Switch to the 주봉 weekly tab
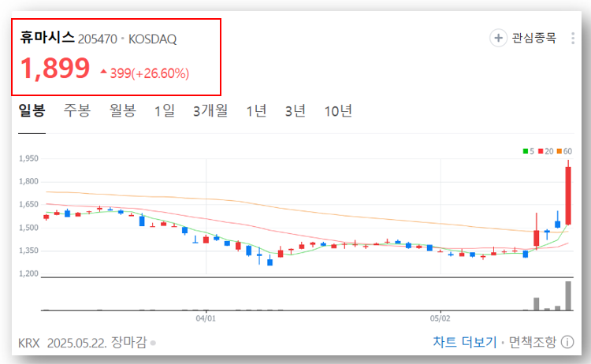Screen dimensions: 591x364 [77, 110]
